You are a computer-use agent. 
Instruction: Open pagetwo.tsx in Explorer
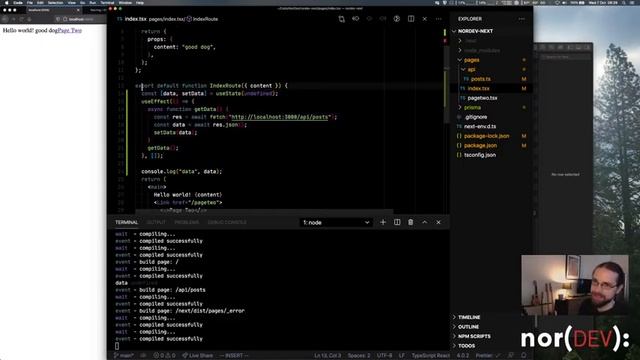click(482, 98)
